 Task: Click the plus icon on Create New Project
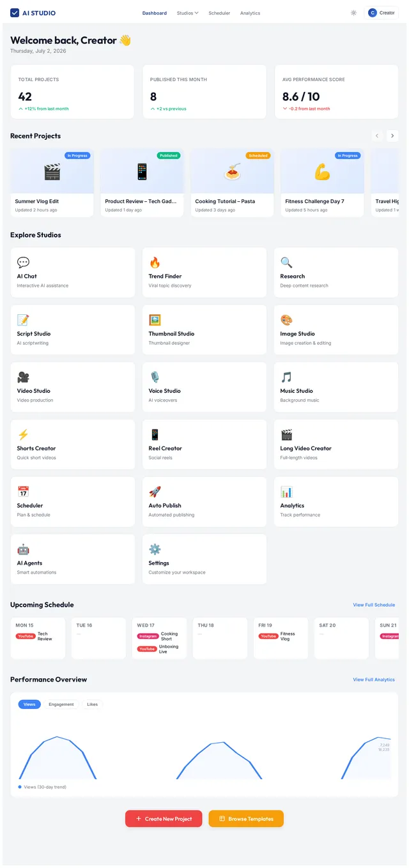coord(139,819)
